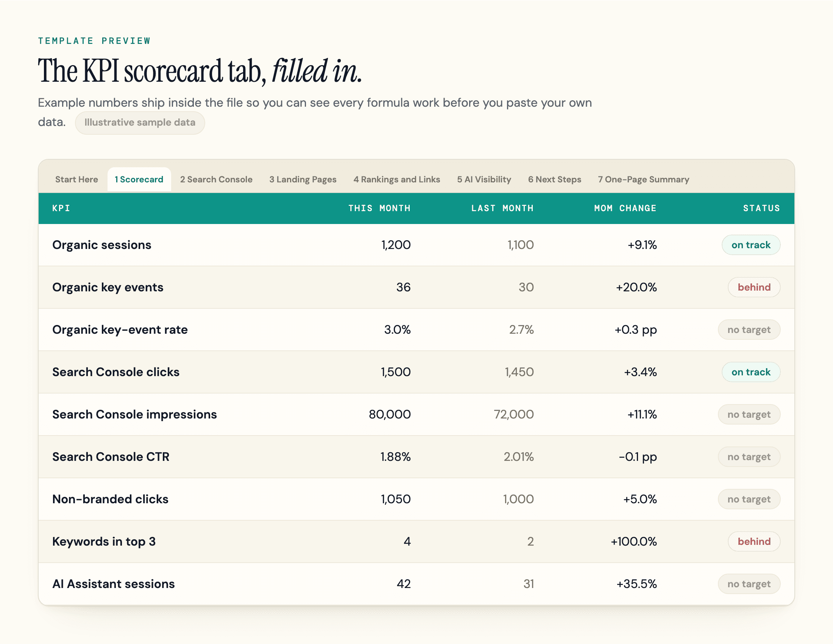
Task: Click the TEMPLATE PREVIEW heading label
Action: [94, 41]
